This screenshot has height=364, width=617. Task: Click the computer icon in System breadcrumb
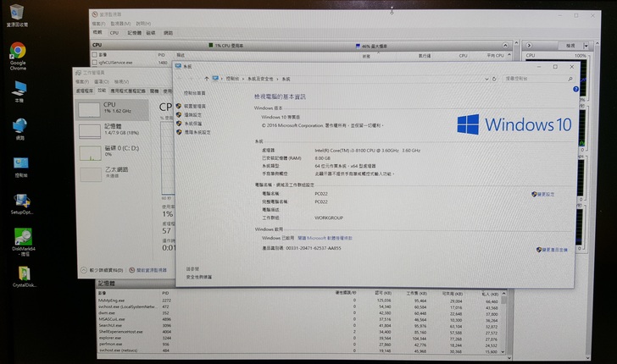pos(215,78)
